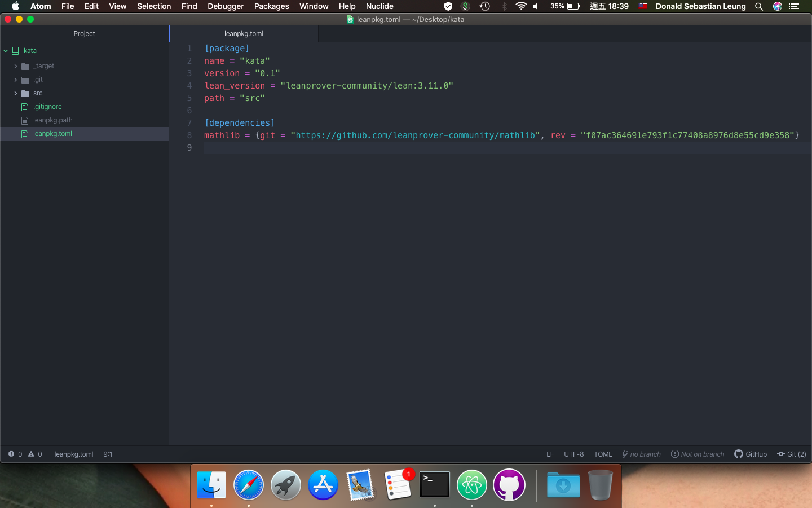Change LF line ending selector
The height and width of the screenshot is (508, 812).
(x=550, y=454)
